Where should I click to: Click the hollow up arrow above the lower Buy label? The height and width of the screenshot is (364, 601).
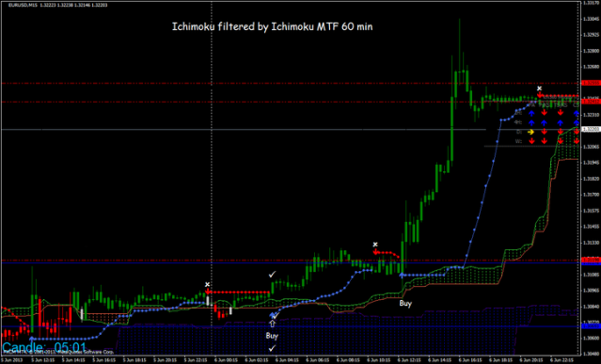tap(272, 324)
